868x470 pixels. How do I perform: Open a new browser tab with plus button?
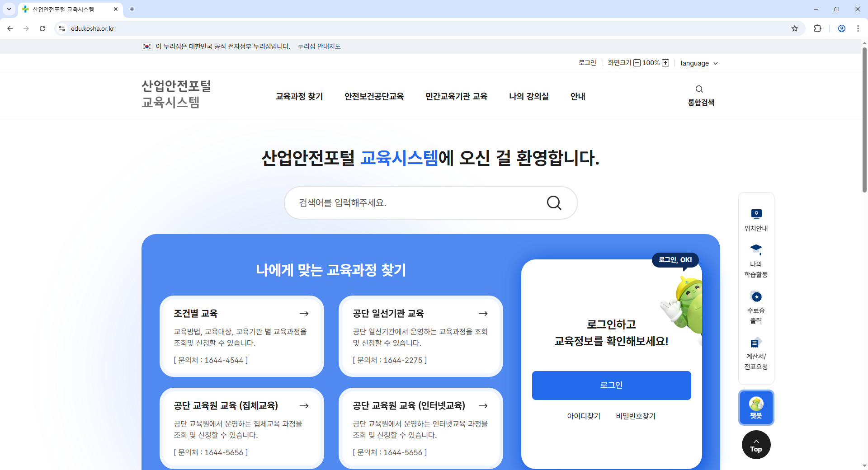point(132,9)
